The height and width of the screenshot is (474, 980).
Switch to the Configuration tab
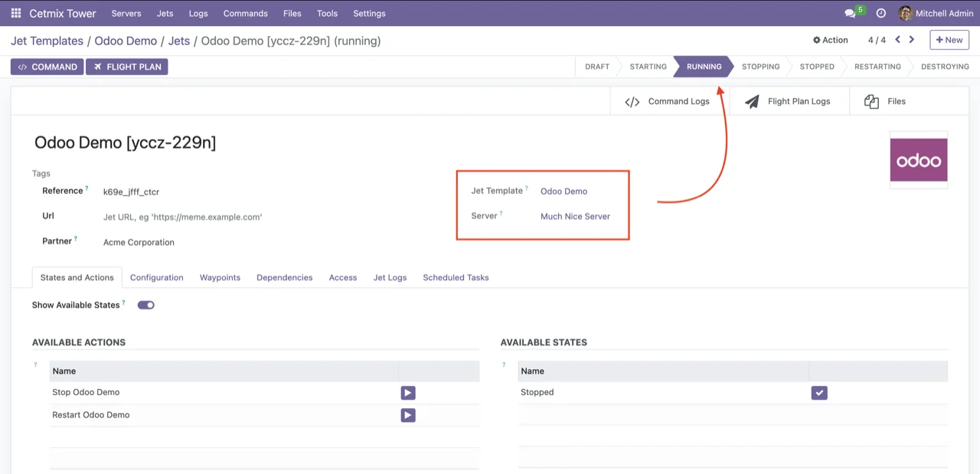click(x=156, y=277)
